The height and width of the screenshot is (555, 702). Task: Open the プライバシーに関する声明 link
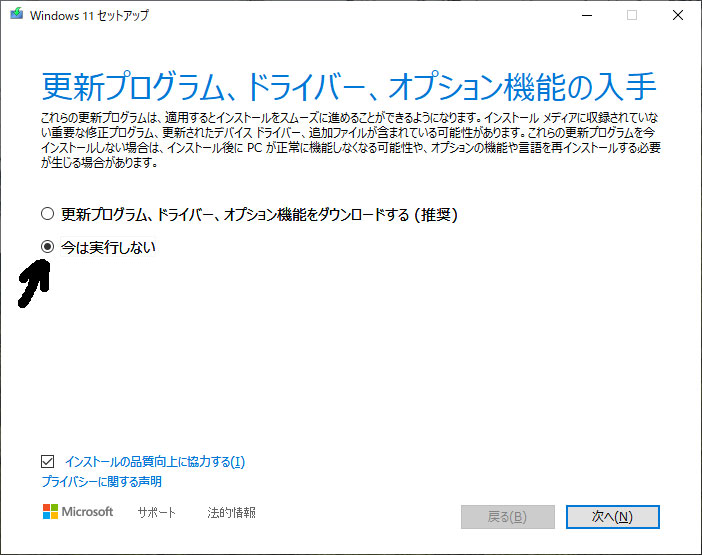[102, 482]
